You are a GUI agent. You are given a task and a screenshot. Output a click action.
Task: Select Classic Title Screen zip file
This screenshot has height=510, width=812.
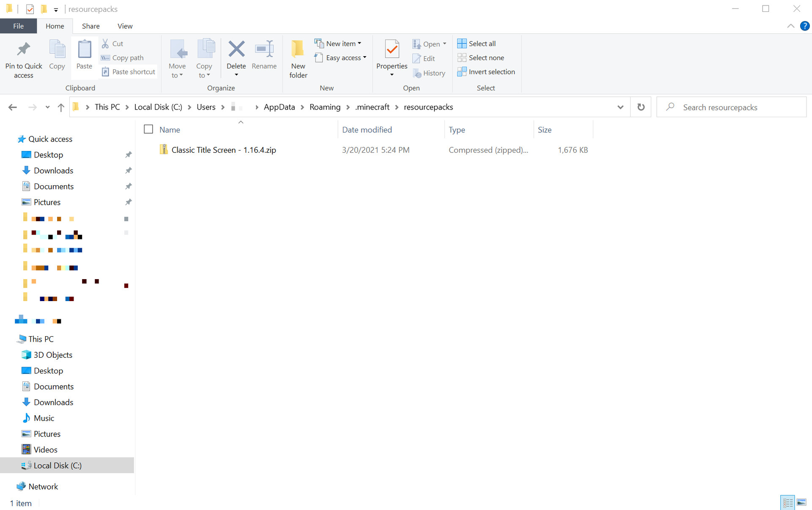pyautogui.click(x=223, y=150)
